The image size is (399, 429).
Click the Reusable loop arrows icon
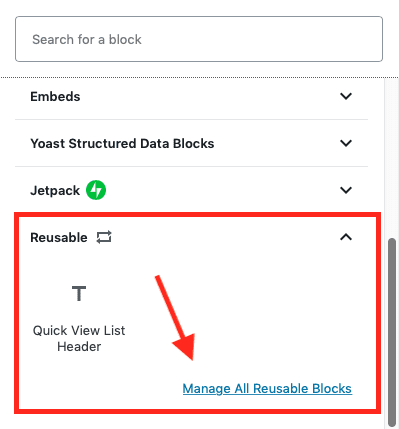click(104, 238)
